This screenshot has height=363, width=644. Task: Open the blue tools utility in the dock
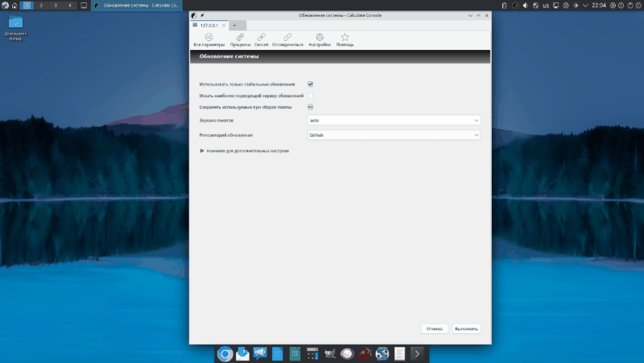click(x=382, y=353)
